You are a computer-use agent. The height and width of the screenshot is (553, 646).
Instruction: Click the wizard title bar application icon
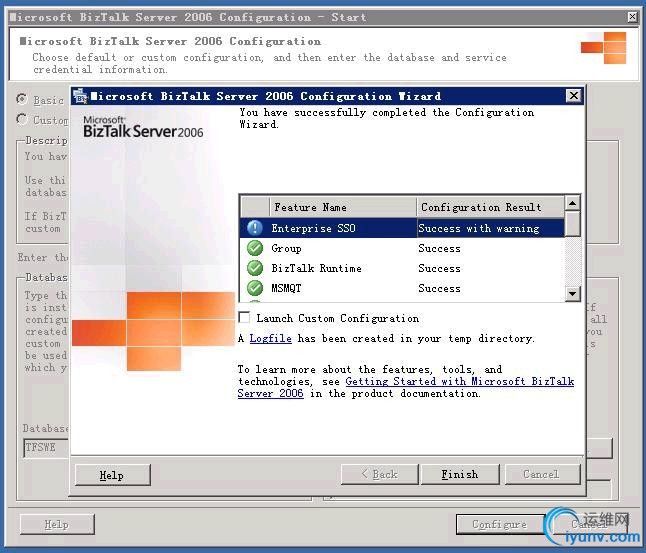(80, 96)
